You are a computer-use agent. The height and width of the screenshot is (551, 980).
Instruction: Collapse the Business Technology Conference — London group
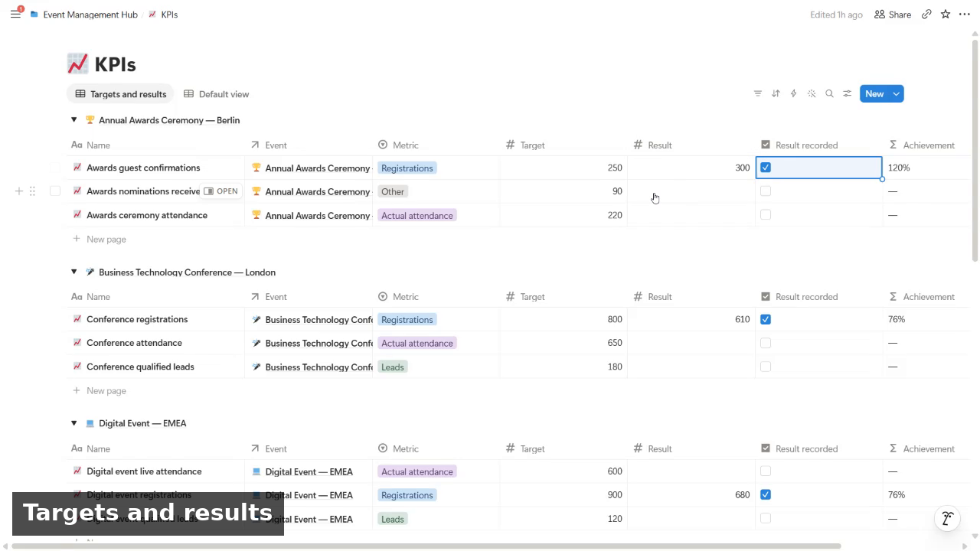(74, 272)
